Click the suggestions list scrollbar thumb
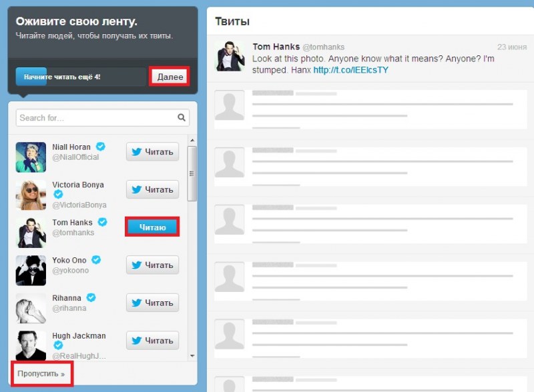Image resolution: width=534 pixels, height=392 pixels. pos(192,173)
